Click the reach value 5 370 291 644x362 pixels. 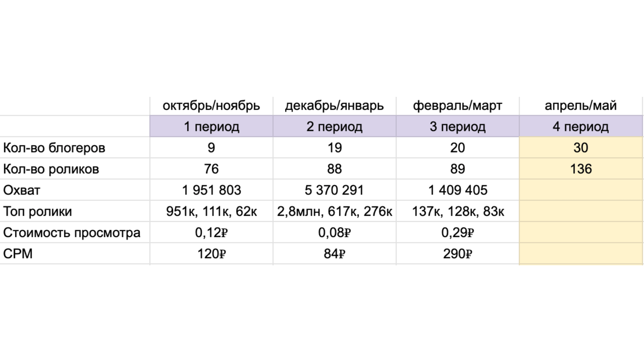(x=334, y=190)
